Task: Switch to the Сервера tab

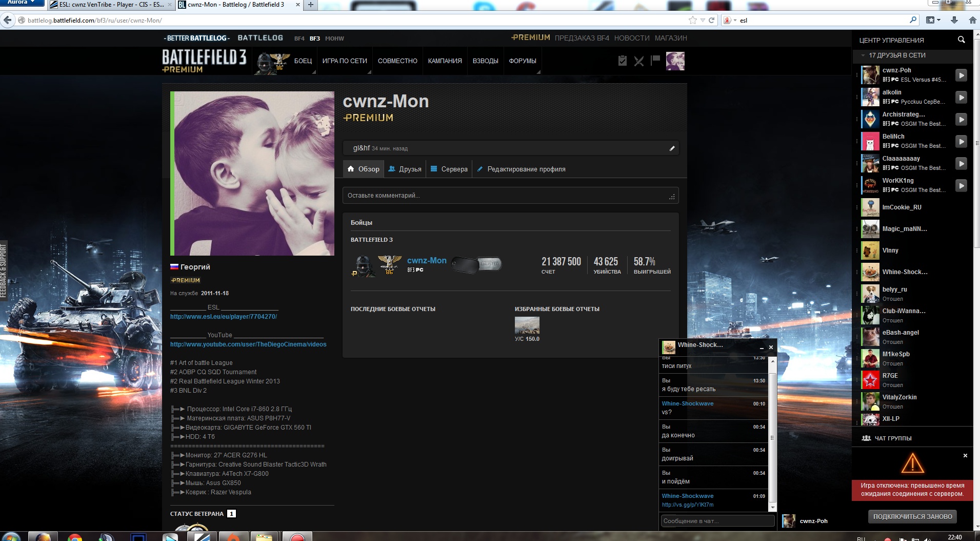Action: (449, 169)
